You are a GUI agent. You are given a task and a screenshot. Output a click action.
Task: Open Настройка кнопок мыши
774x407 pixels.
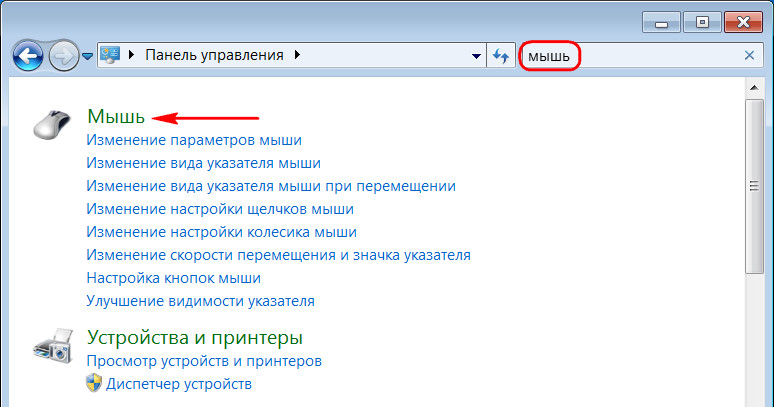(x=173, y=278)
